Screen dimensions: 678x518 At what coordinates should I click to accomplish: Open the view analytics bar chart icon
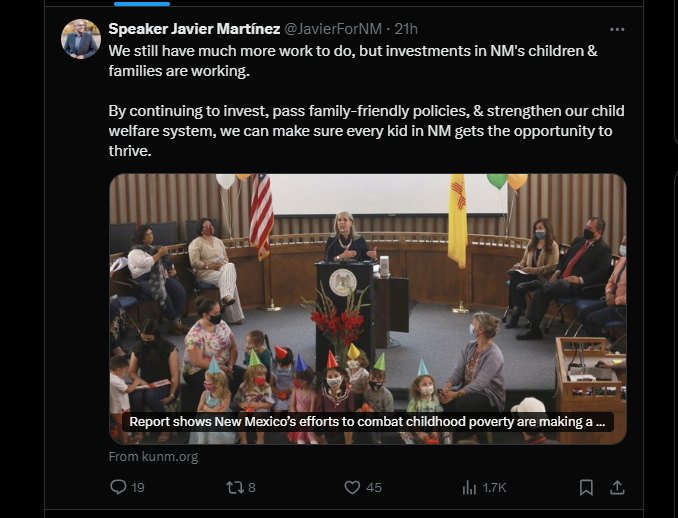click(x=469, y=487)
